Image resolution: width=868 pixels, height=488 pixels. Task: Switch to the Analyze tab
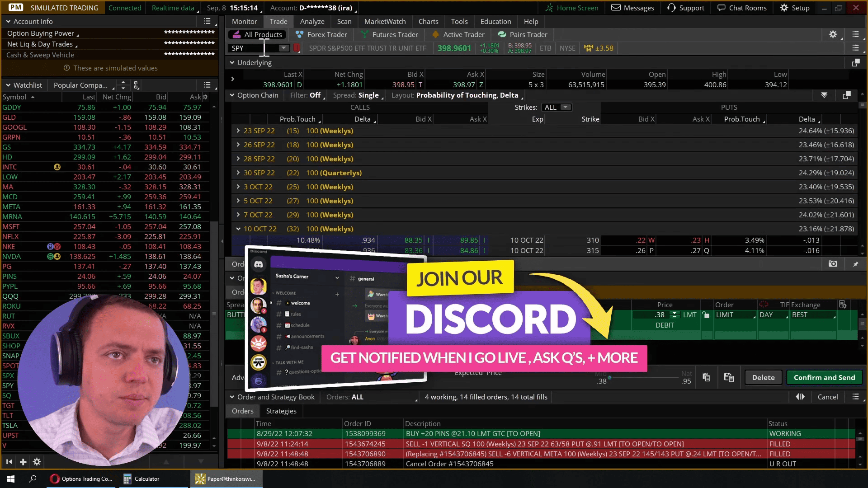(x=312, y=21)
